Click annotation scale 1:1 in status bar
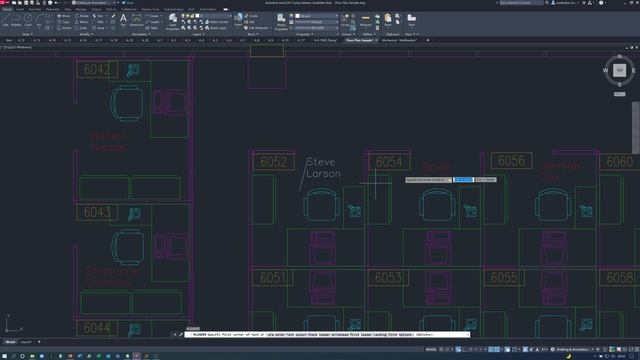 [x=544, y=349]
